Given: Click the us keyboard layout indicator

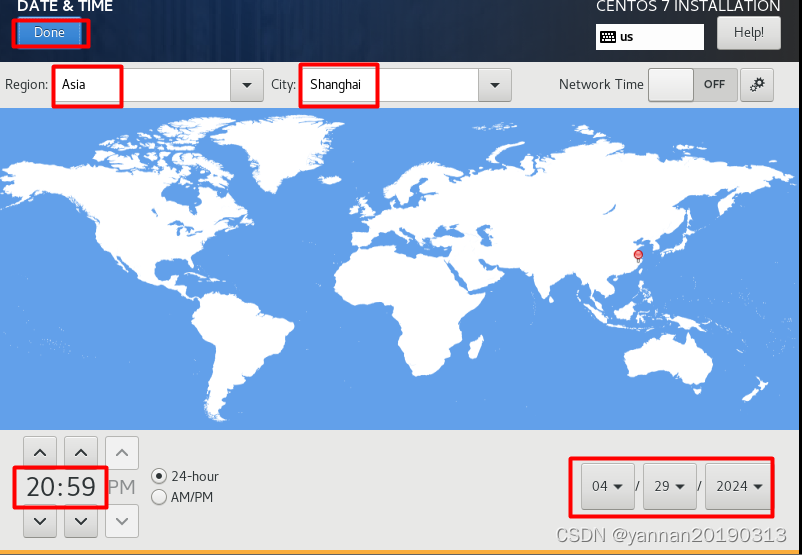Looking at the screenshot, I should click(650, 37).
